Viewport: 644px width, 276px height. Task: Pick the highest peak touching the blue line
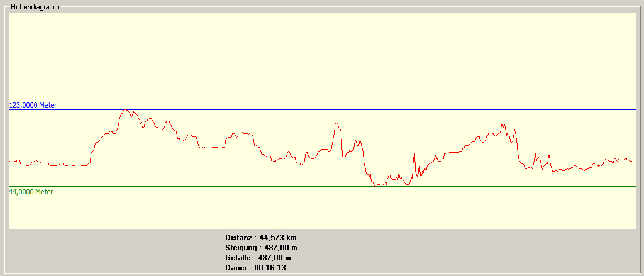click(126, 110)
